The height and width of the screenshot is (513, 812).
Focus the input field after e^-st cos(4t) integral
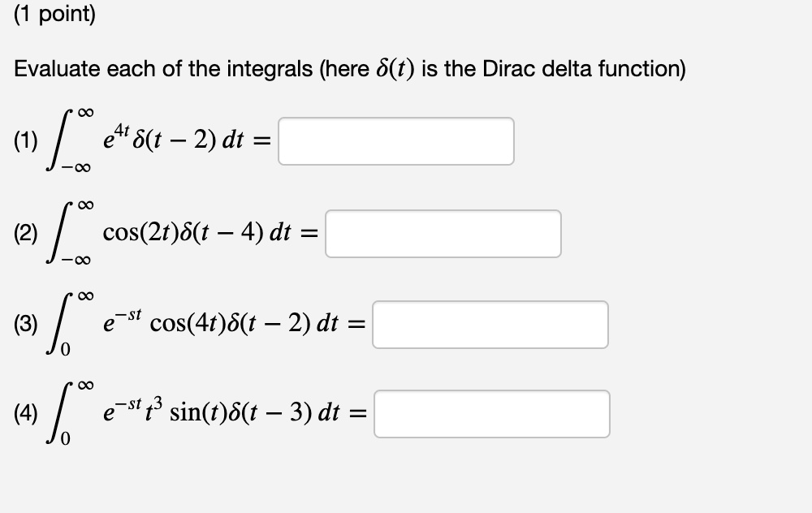[490, 324]
